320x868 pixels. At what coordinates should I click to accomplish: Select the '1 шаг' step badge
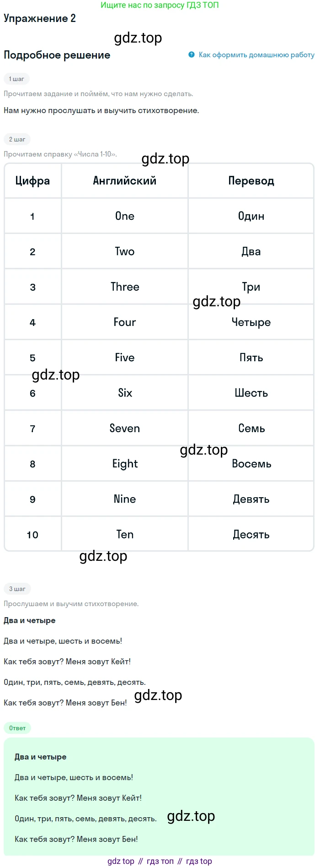coord(16,79)
